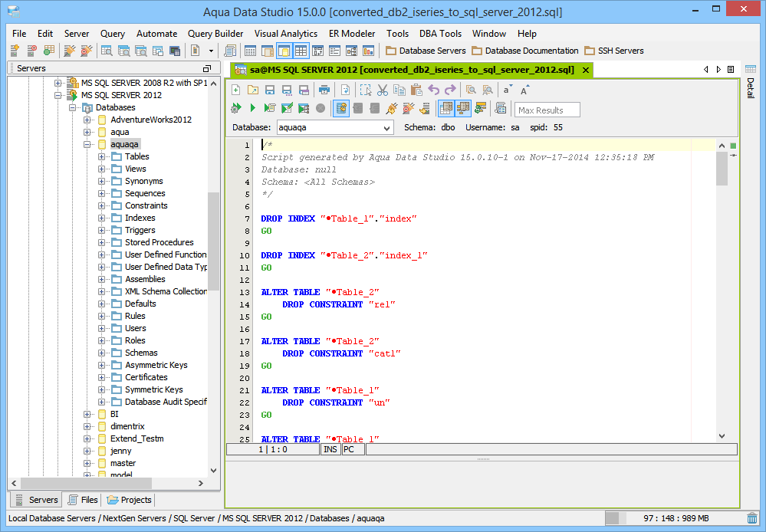The image size is (766, 532).
Task: Collapse the MS SQL SERVER 2012 node
Action: pos(59,95)
